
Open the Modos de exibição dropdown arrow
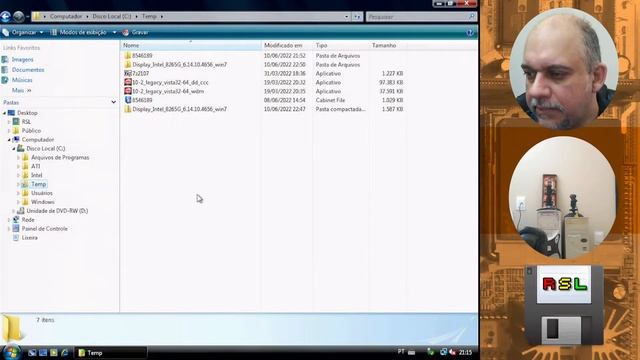[x=114, y=32]
